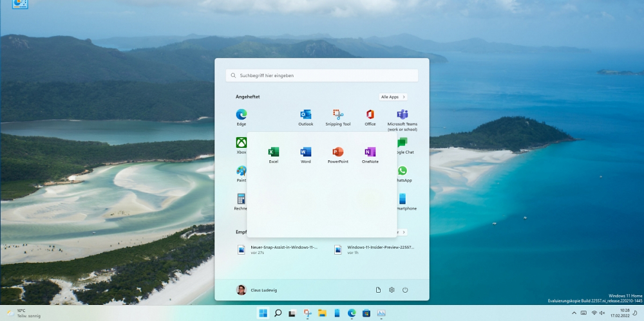The height and width of the screenshot is (321, 644).
Task: Open recommended file Neuer-Snap-Assist-in-Windows-11
Action: click(277, 250)
